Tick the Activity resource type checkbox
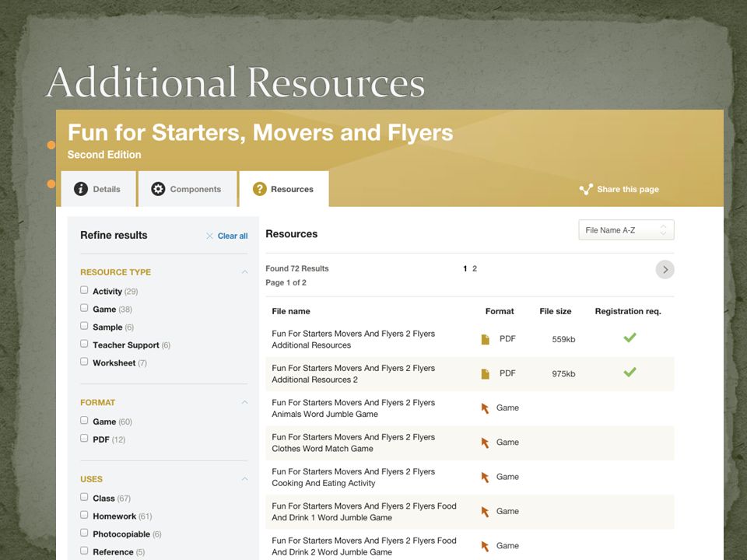 84,290
